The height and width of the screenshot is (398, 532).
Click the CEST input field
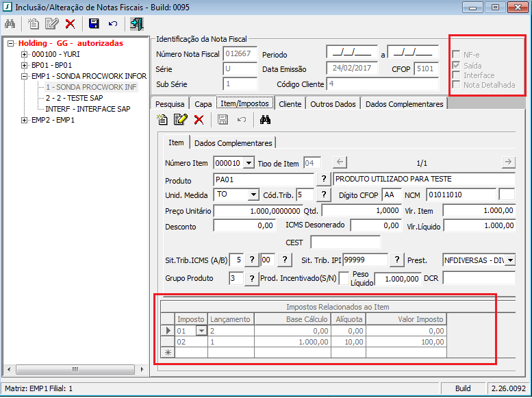[x=345, y=242]
